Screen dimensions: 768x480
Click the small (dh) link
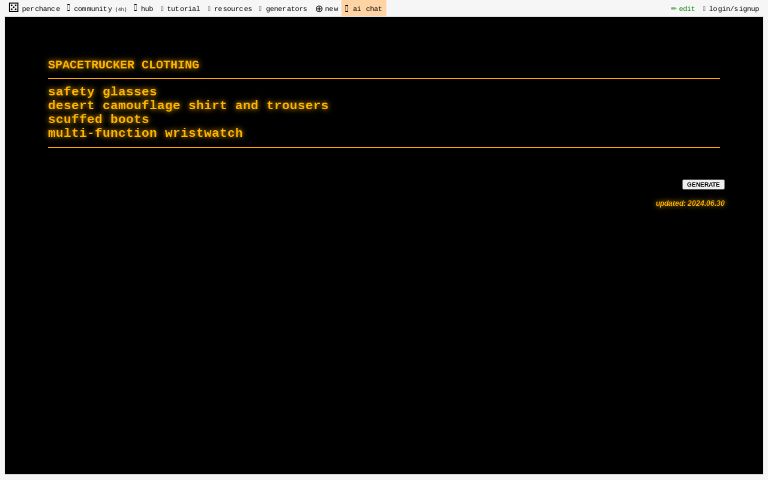coord(121,9)
